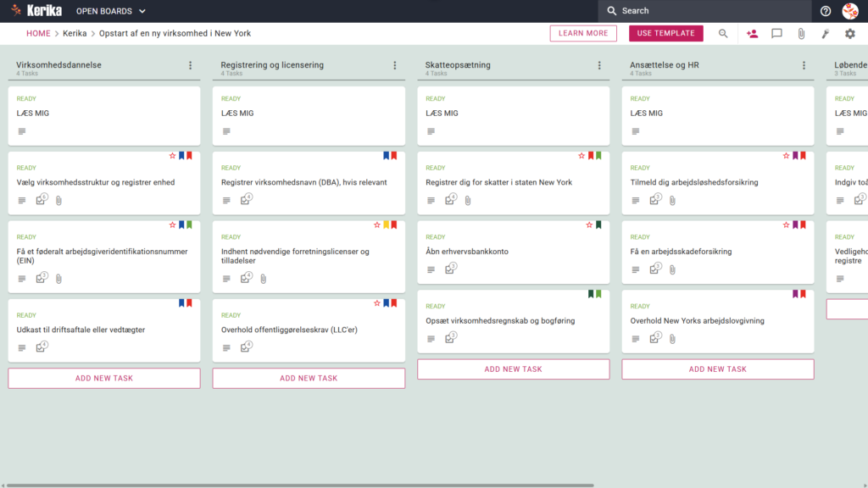Click the add team member icon
This screenshot has height=488, width=868.
[752, 33]
